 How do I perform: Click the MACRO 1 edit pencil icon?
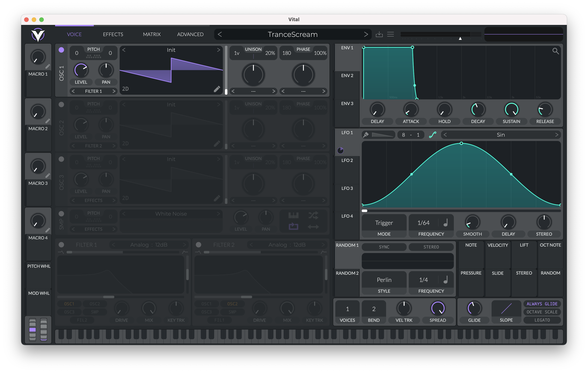(x=48, y=66)
